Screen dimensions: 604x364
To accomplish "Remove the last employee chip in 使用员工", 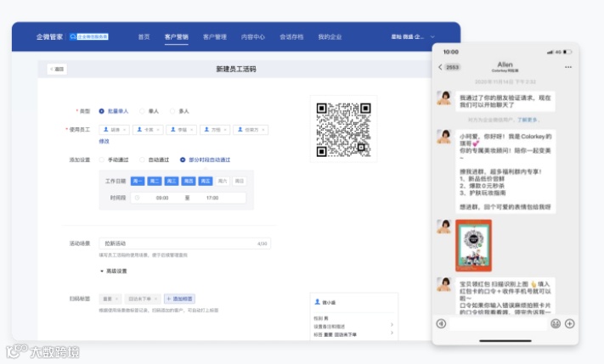I will [263, 130].
